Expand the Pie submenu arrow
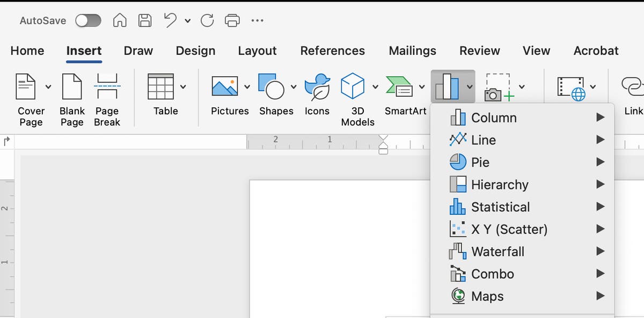 pyautogui.click(x=601, y=162)
